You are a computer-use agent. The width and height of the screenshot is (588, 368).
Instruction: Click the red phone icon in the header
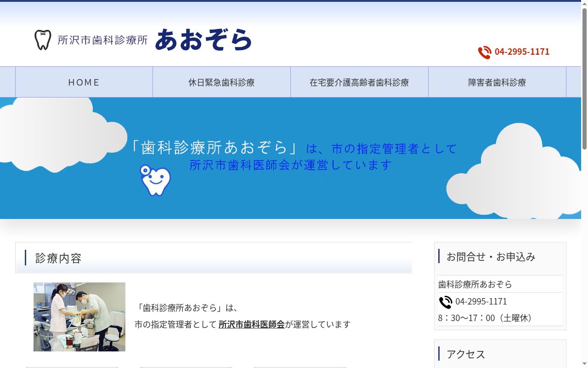485,52
